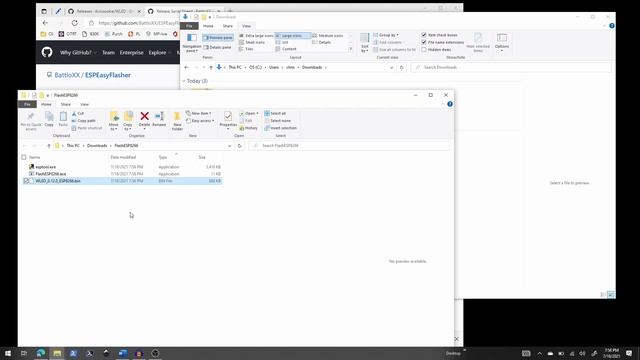Click the Edge icon on the taskbar

point(41,353)
